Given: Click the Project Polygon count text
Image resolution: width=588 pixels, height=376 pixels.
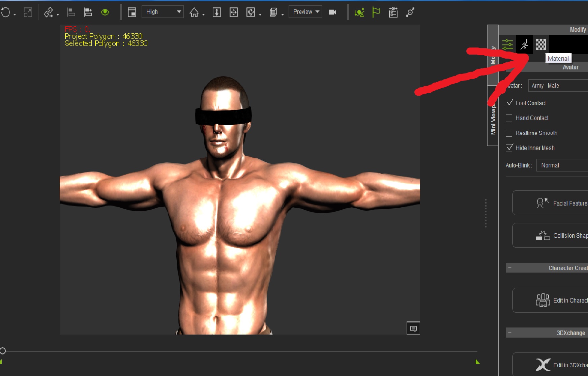Looking at the screenshot, I should tap(104, 36).
